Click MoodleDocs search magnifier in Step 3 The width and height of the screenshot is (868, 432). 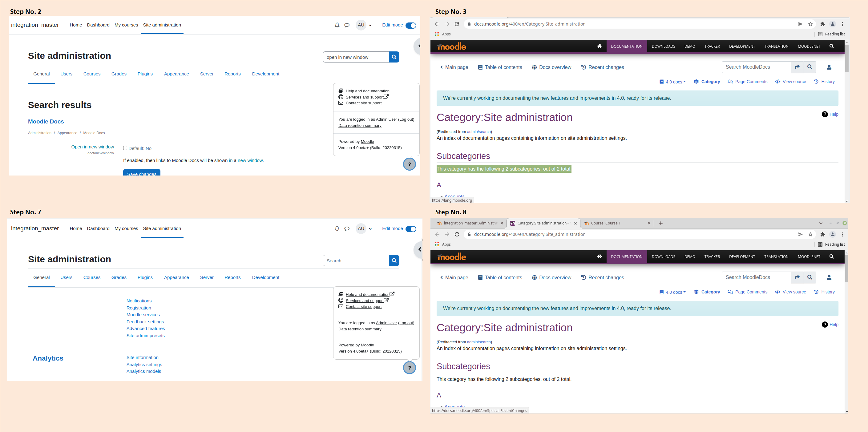(810, 67)
